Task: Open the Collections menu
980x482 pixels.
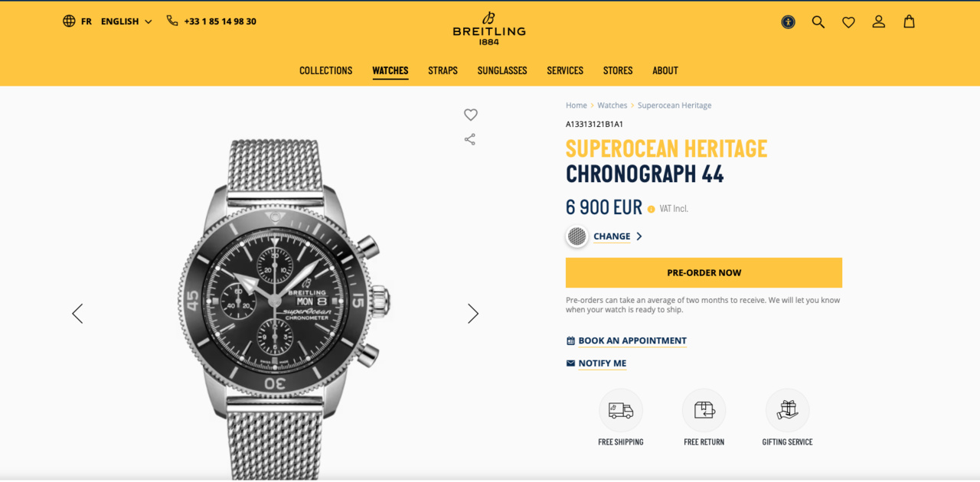Action: coord(326,70)
